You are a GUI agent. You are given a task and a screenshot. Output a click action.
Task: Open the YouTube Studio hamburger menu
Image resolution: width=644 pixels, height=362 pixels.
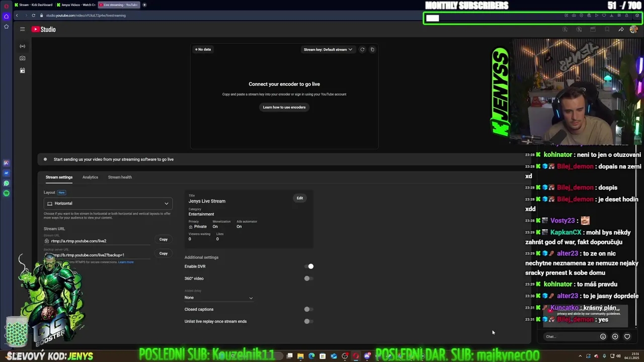[22, 29]
